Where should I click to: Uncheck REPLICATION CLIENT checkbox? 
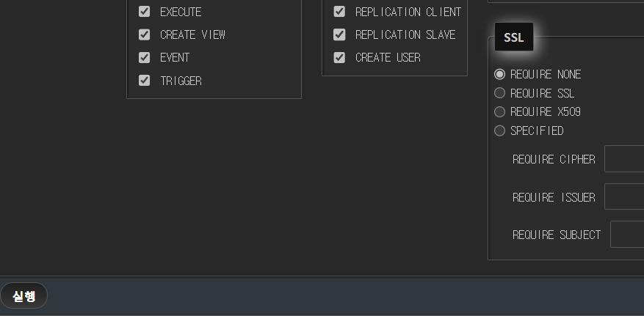[x=339, y=12]
